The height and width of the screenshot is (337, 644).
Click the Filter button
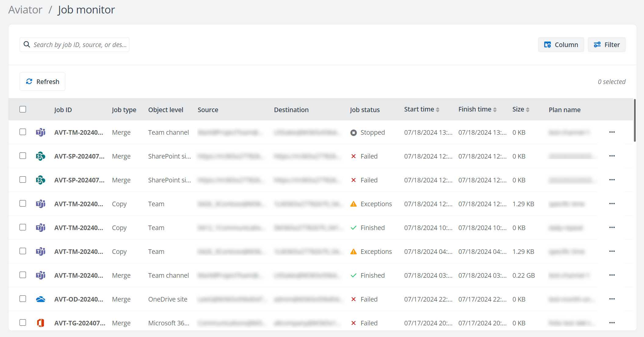coord(606,44)
